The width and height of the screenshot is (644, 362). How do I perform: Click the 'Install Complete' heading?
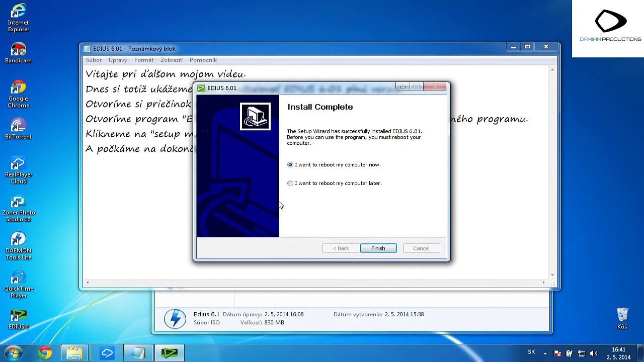tap(320, 107)
